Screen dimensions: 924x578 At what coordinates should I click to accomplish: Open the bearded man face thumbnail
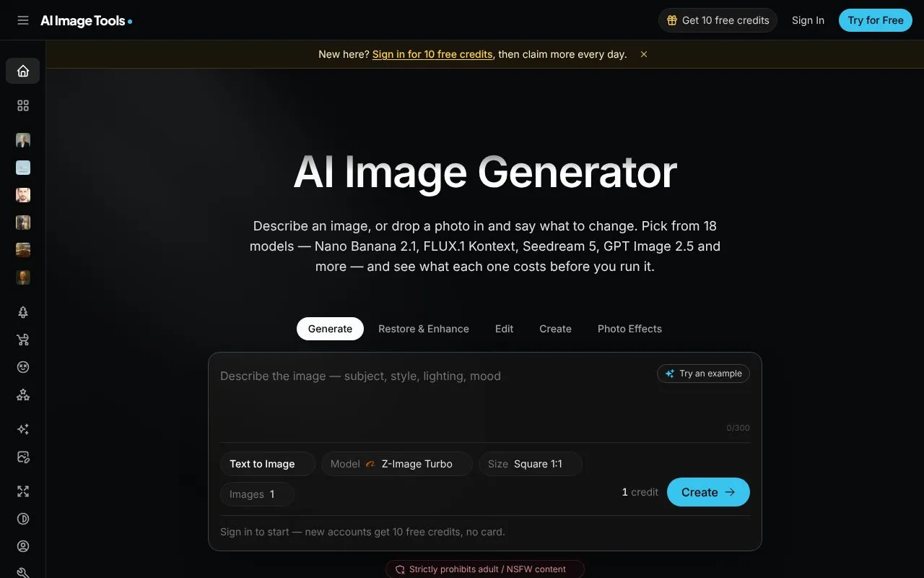click(23, 195)
